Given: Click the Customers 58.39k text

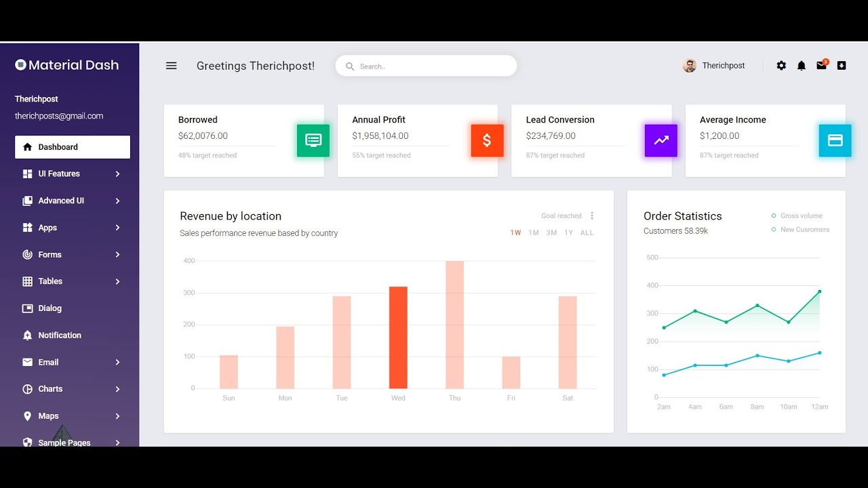Looking at the screenshot, I should pyautogui.click(x=676, y=231).
